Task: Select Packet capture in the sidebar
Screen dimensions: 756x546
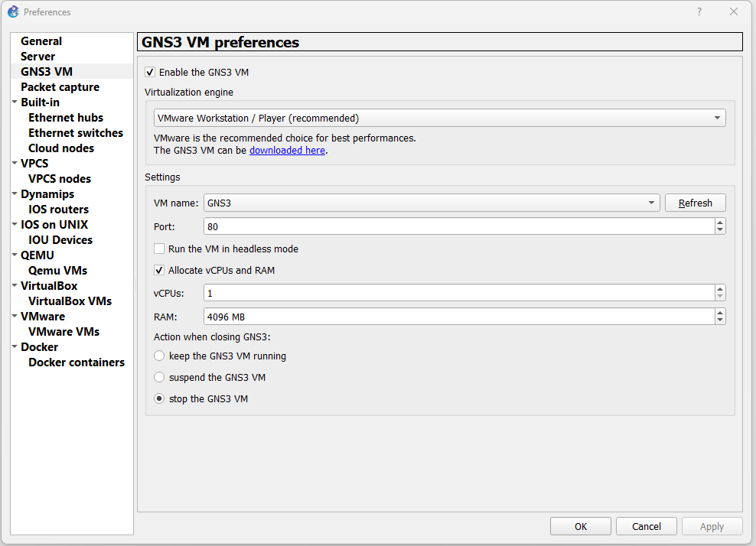Action: (x=59, y=86)
